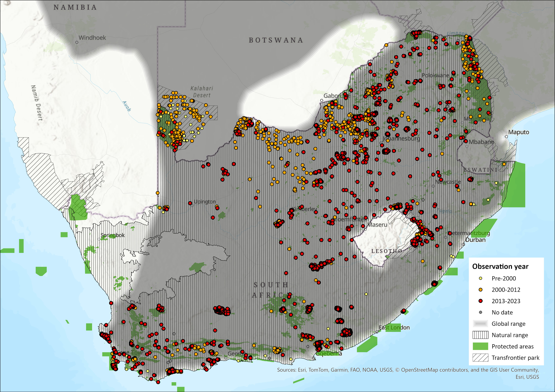Click the NAMIBIA country label
Image resolution: width=555 pixels, height=392 pixels.
pos(75,7)
